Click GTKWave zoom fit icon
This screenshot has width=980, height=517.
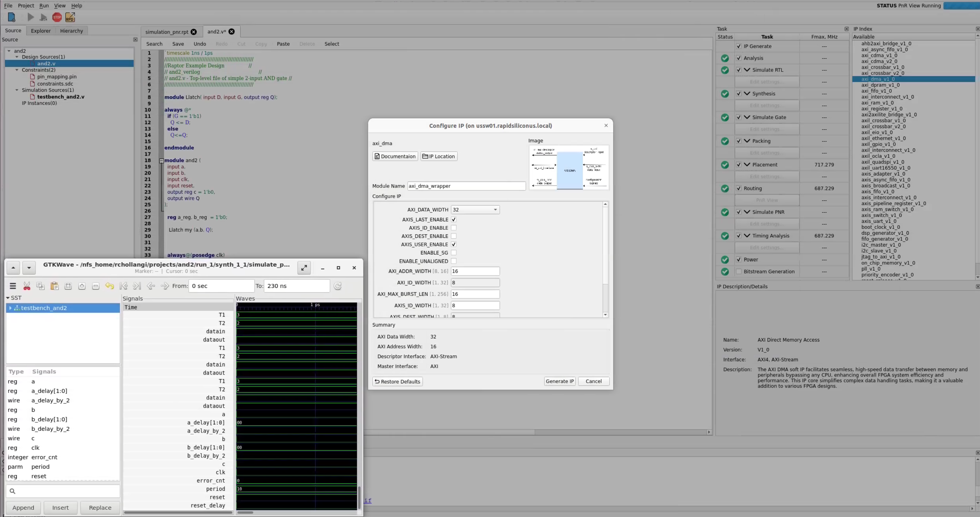click(68, 286)
